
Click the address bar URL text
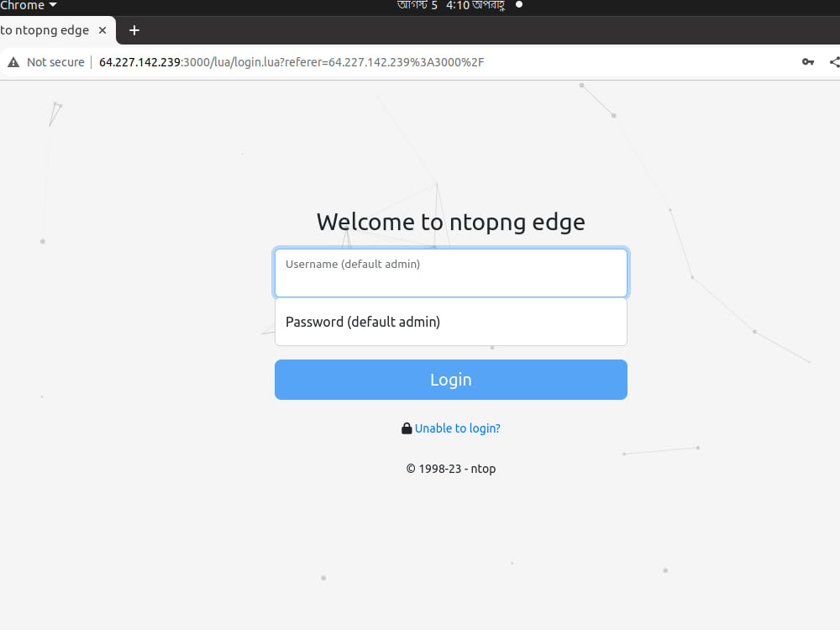(291, 62)
